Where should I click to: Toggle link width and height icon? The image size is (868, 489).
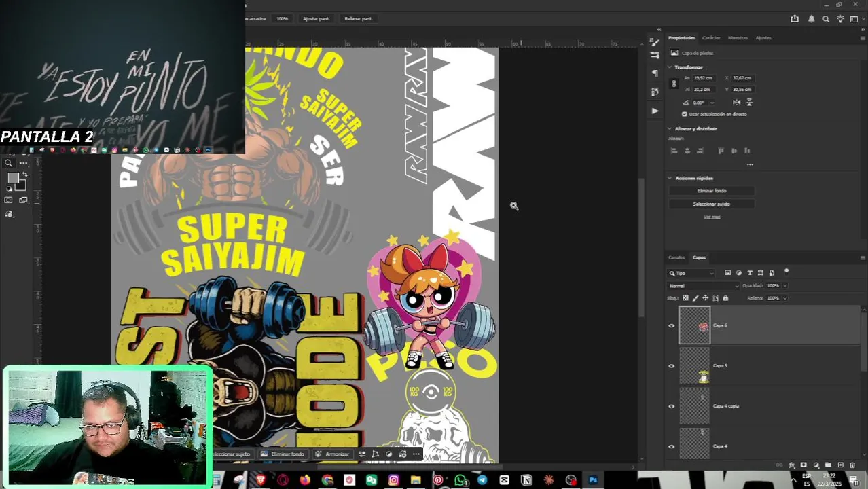click(674, 84)
